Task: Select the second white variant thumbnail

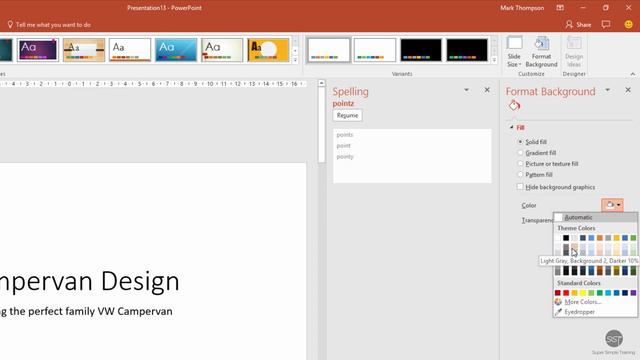Action: (375, 50)
